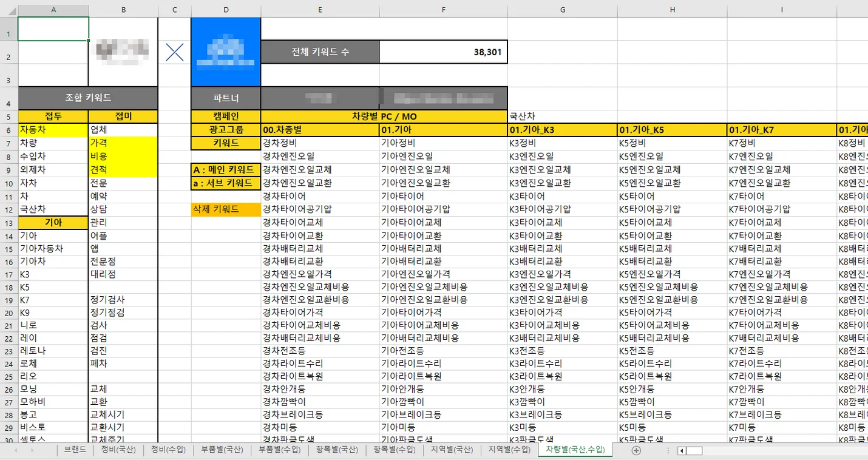Click the blue logo image in column D

point(226,52)
